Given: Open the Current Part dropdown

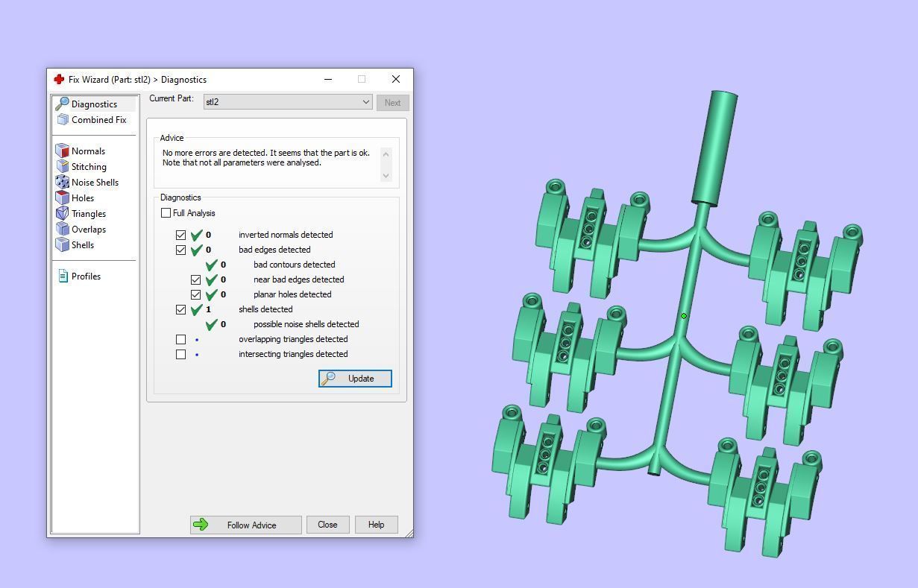Looking at the screenshot, I should coord(288,102).
